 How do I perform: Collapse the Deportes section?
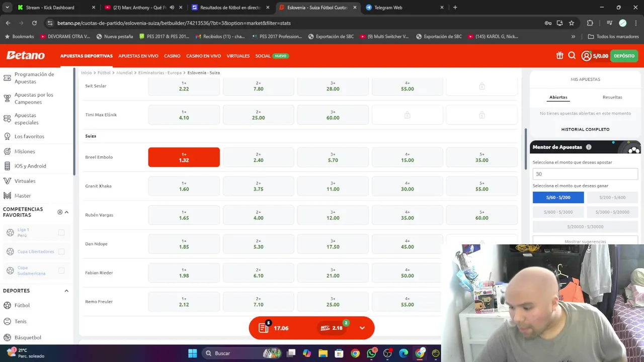tap(66, 291)
